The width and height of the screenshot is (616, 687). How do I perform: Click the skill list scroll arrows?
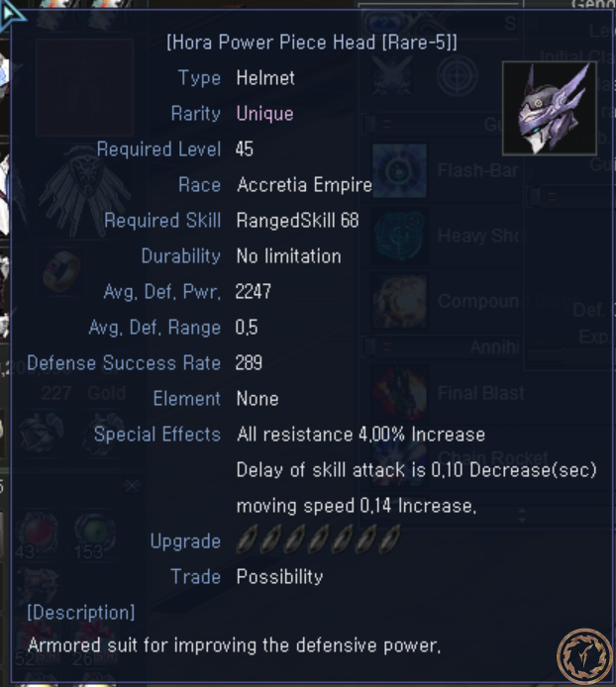[522, 515]
